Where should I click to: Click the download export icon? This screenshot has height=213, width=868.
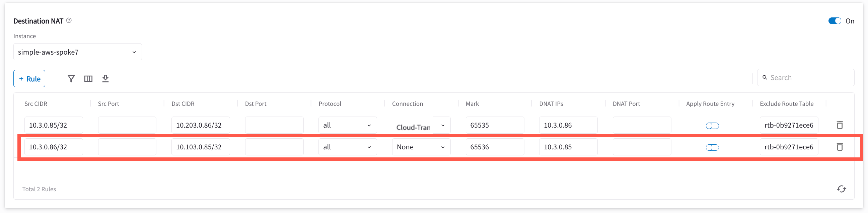click(105, 78)
